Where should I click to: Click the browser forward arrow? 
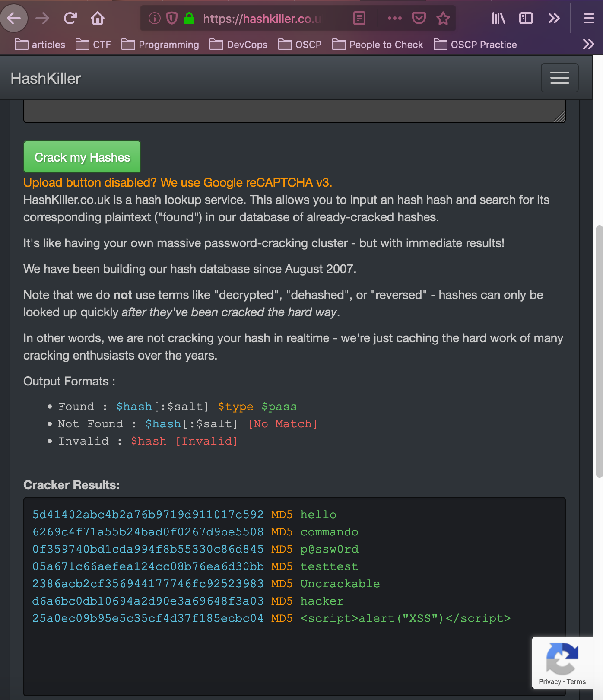(42, 18)
